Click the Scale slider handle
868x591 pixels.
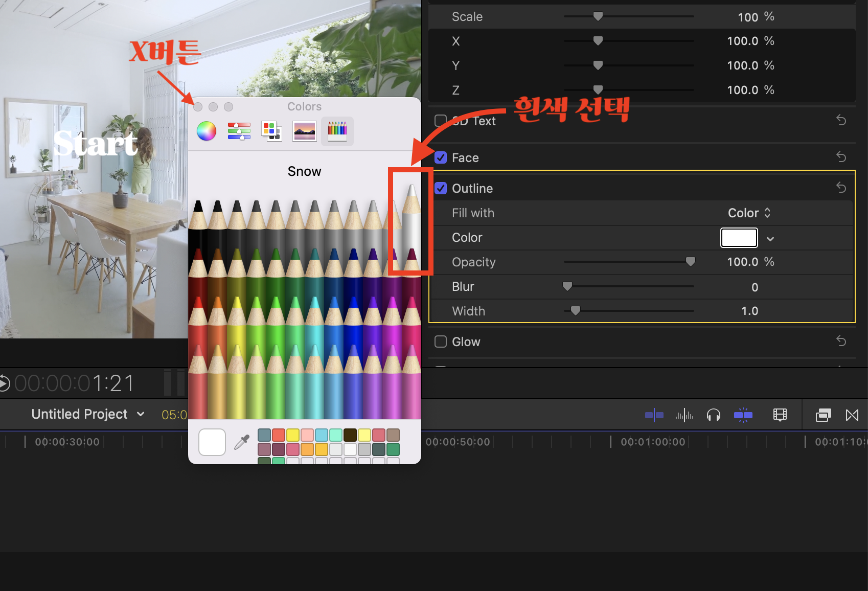tap(598, 16)
